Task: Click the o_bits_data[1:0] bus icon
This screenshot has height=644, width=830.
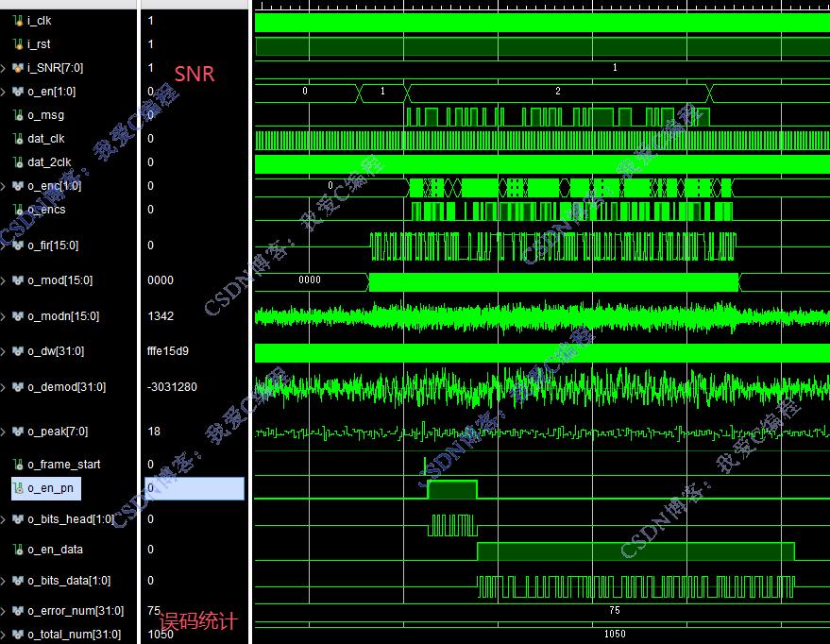Action: tap(18, 581)
